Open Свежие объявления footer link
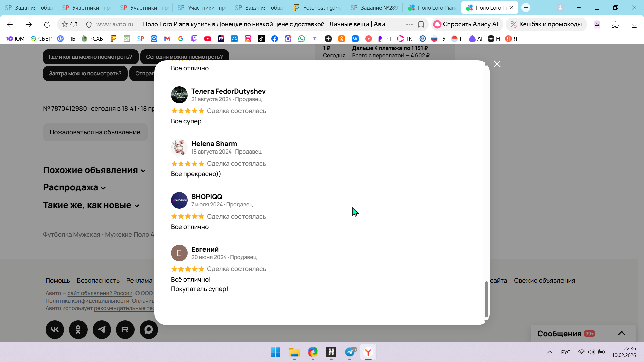 pyautogui.click(x=544, y=281)
